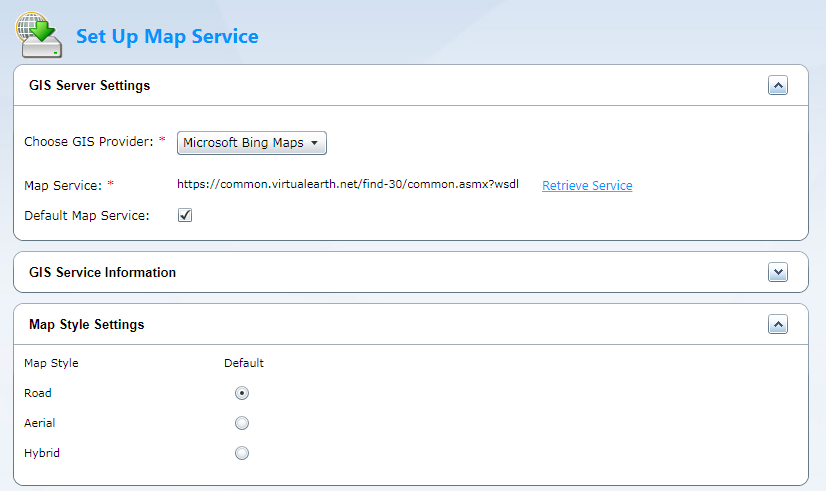Viewport: 826px width, 491px height.
Task: Open the Choose GIS Provider dropdown
Action: click(252, 143)
